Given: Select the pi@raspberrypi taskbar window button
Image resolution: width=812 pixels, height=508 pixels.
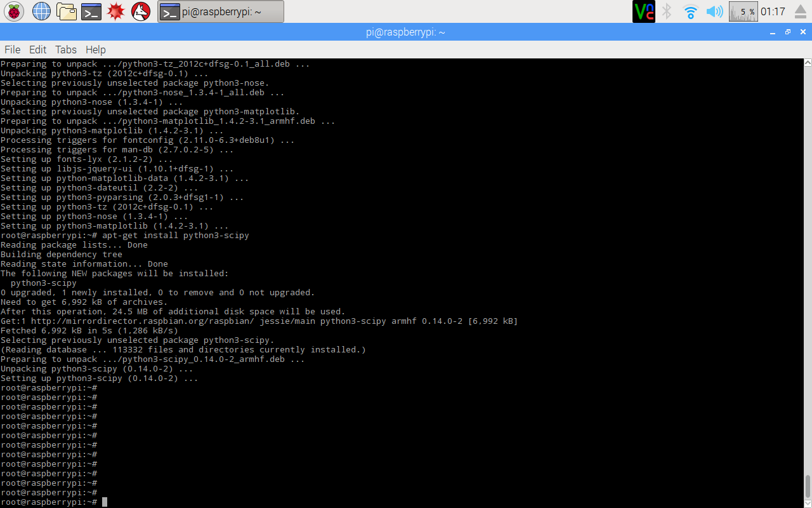Looking at the screenshot, I should (x=221, y=11).
